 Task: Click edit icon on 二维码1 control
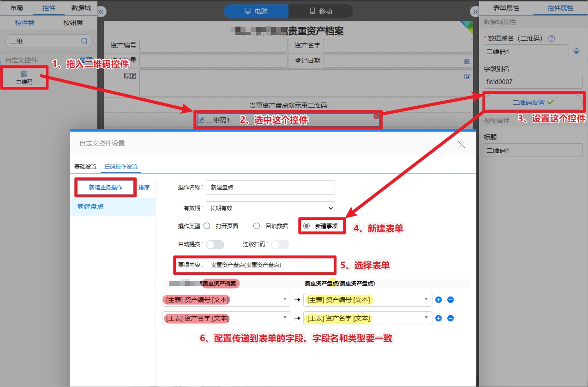pyautogui.click(x=201, y=120)
